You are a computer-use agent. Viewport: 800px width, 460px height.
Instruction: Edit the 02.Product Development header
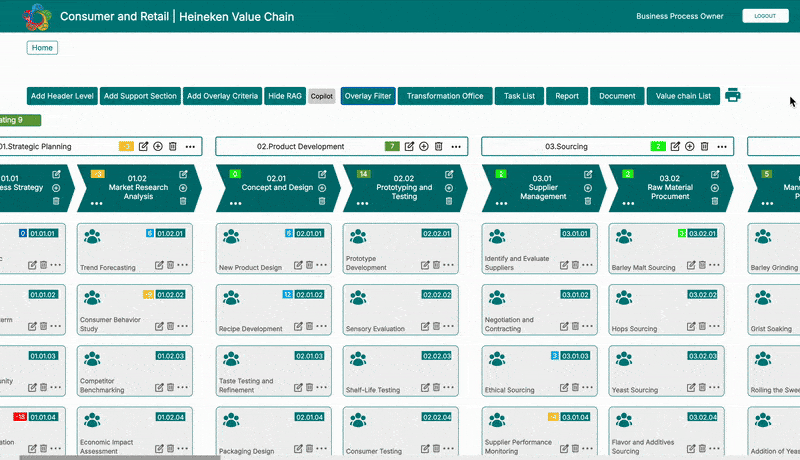(409, 146)
